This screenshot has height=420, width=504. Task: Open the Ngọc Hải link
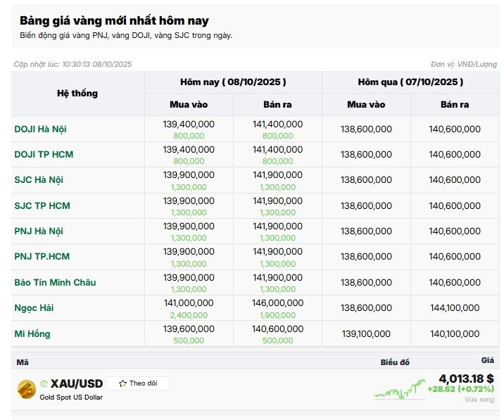tap(34, 308)
